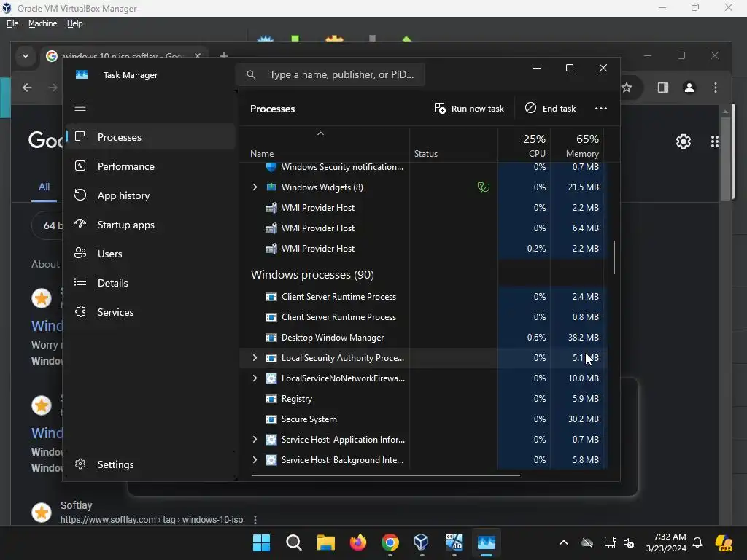Open the Chrome three-dot menu

pyautogui.click(x=715, y=87)
